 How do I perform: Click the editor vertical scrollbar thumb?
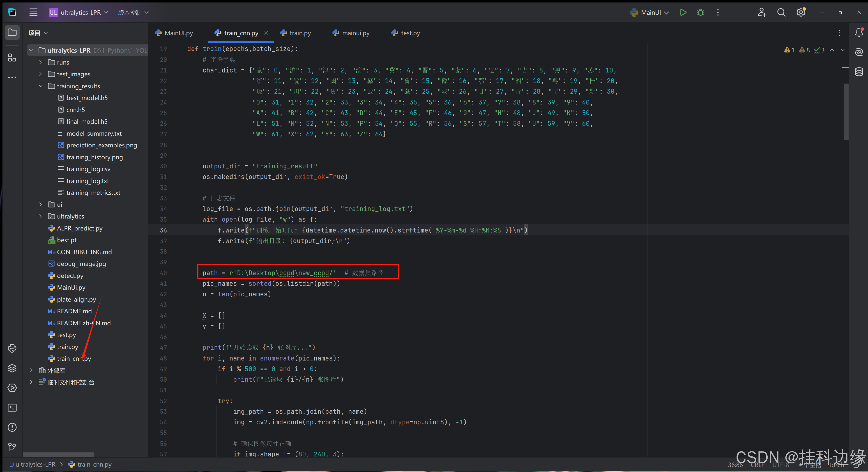pos(846,111)
